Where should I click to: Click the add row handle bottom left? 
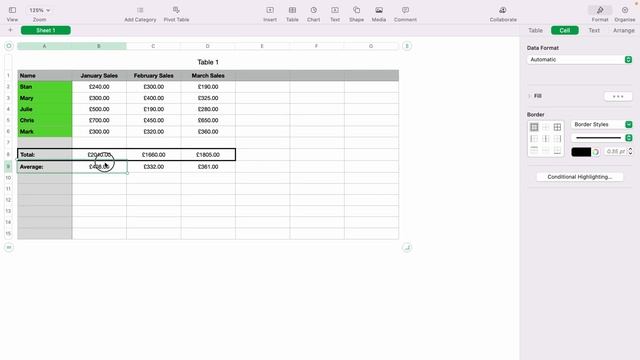(9, 247)
